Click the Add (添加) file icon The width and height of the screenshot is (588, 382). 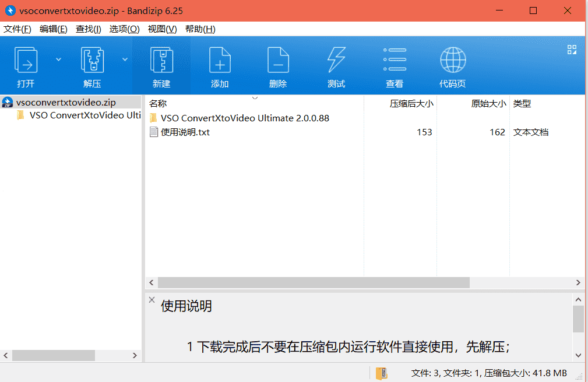click(220, 60)
